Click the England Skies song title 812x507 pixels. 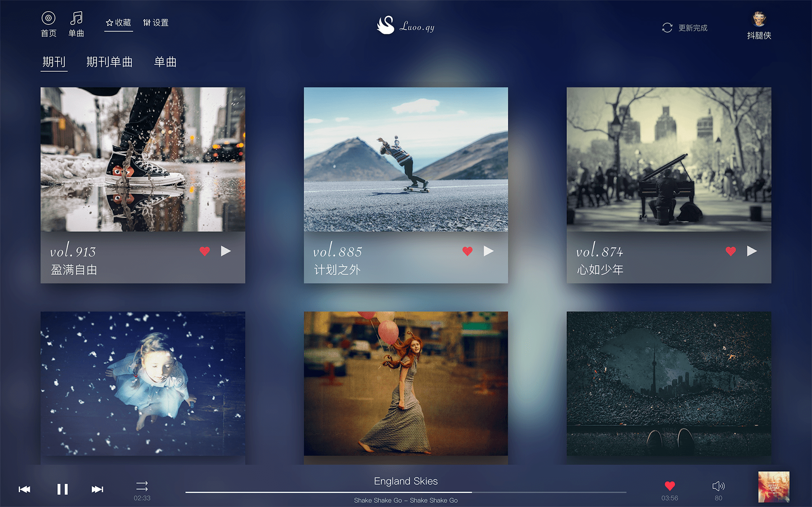click(x=406, y=481)
